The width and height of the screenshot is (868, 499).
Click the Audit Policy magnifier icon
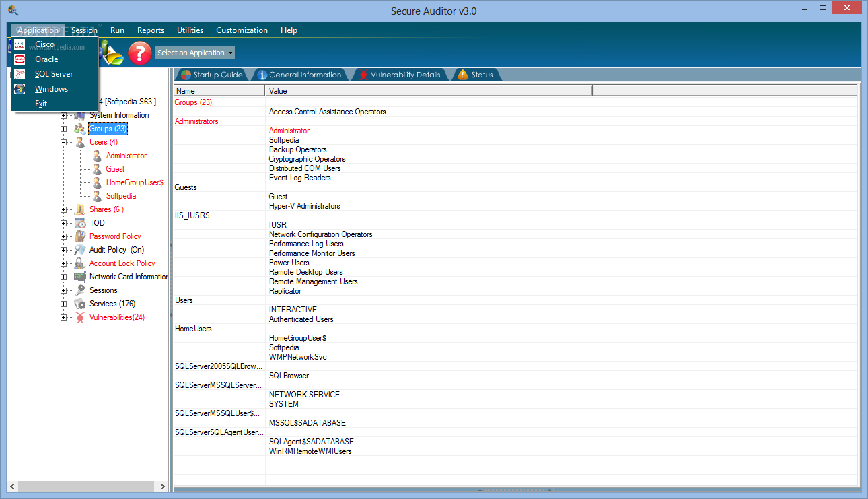click(x=80, y=250)
